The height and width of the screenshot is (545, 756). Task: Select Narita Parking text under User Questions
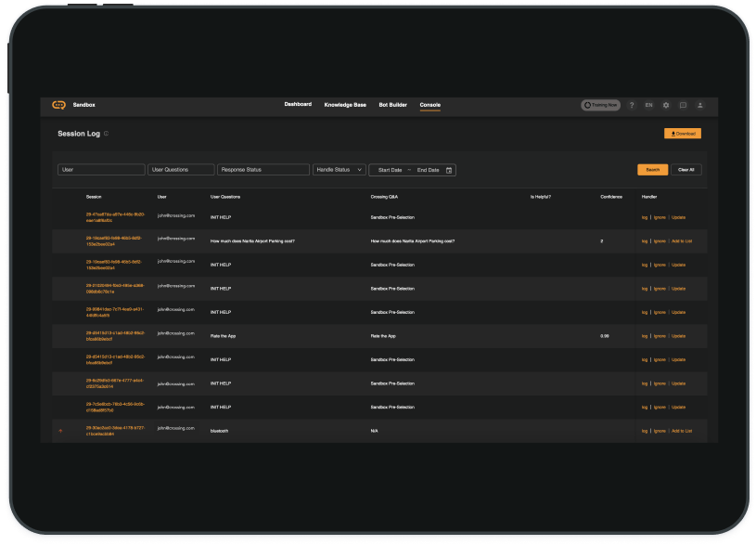click(252, 241)
